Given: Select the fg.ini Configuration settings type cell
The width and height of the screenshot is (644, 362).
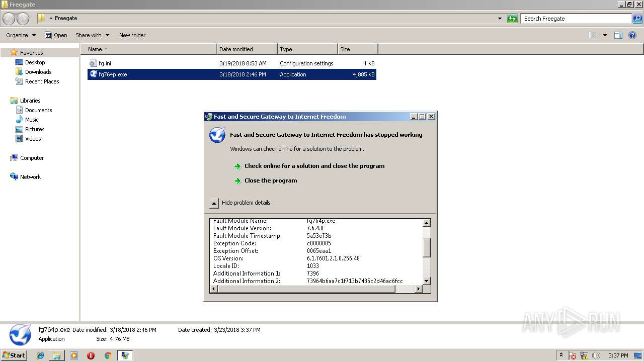Looking at the screenshot, I should tap(306, 63).
